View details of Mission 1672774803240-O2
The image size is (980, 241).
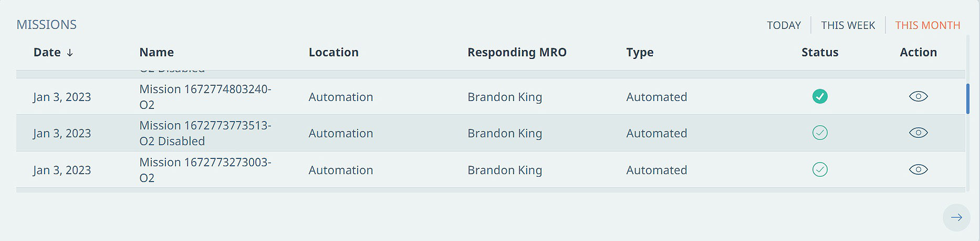point(918,96)
